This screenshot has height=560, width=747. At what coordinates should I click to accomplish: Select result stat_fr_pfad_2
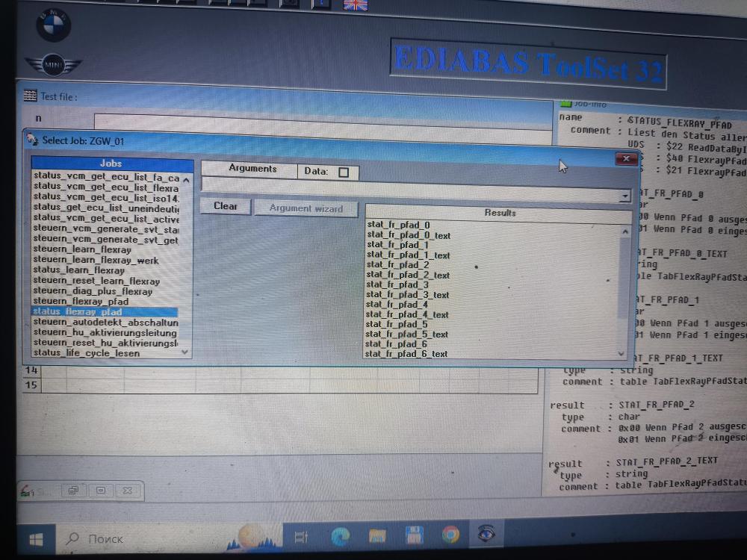[x=398, y=265]
